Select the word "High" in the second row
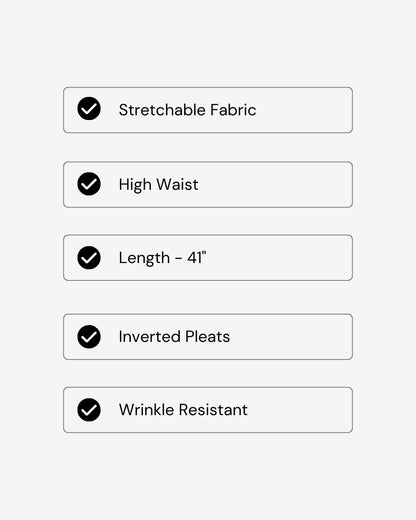416x520 pixels. tap(135, 185)
